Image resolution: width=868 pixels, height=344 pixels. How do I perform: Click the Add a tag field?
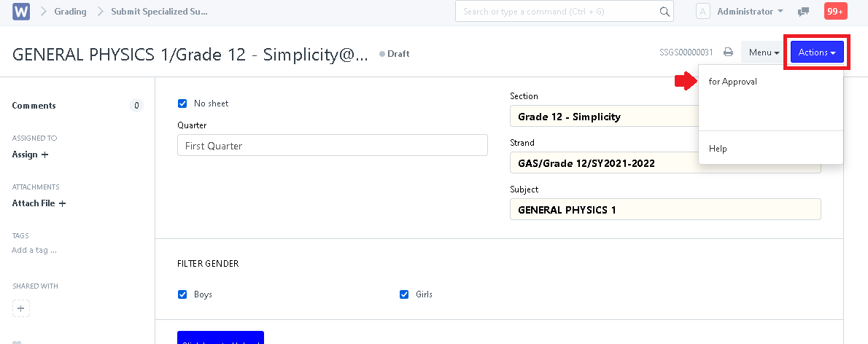pyautogui.click(x=34, y=250)
